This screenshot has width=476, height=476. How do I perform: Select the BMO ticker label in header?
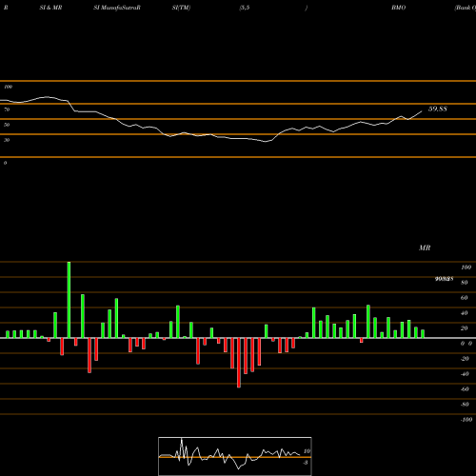coord(399,8)
